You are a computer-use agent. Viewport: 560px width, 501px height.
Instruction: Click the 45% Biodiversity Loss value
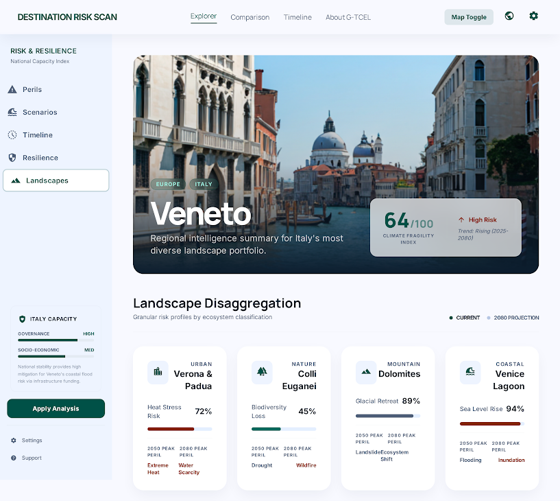(307, 411)
